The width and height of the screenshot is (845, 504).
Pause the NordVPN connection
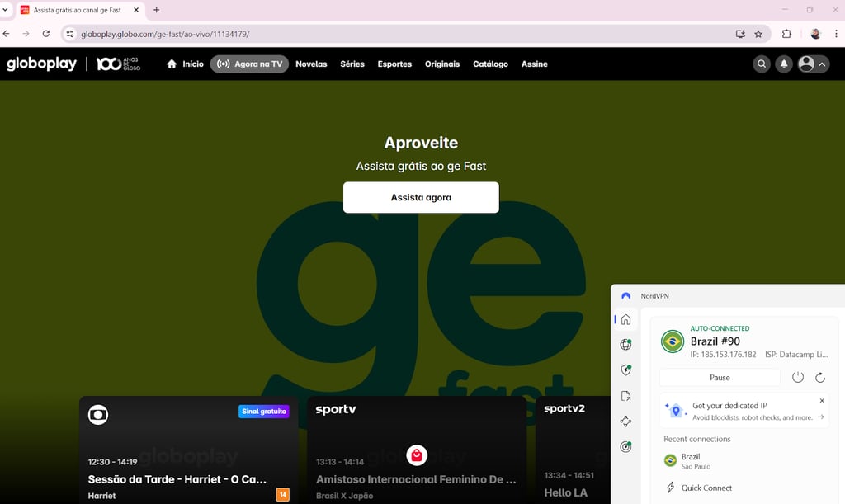(x=720, y=378)
